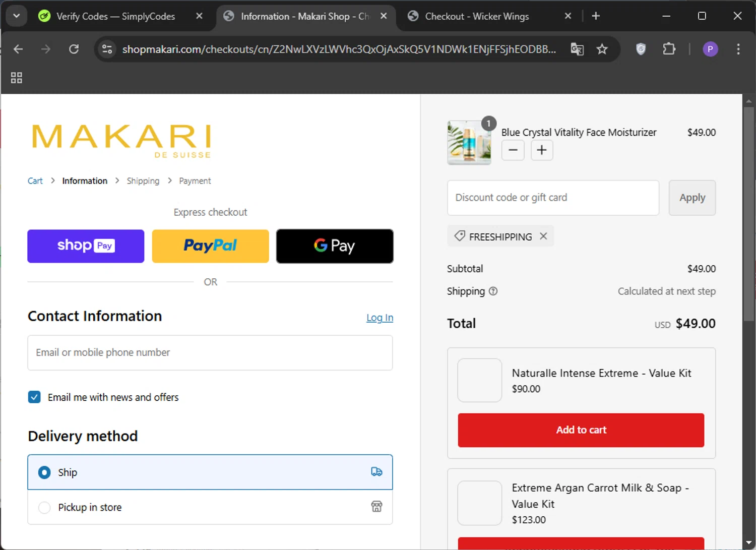The width and height of the screenshot is (756, 550).
Task: Open the shield extension icon
Action: pos(641,49)
